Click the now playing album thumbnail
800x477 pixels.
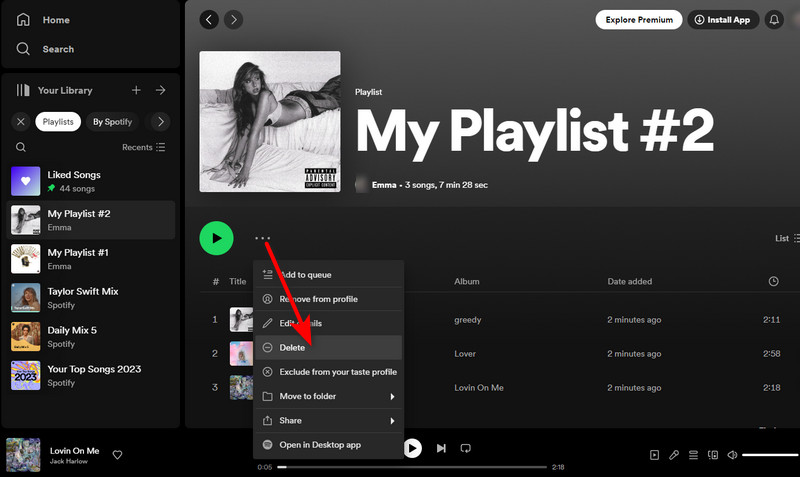click(23, 455)
